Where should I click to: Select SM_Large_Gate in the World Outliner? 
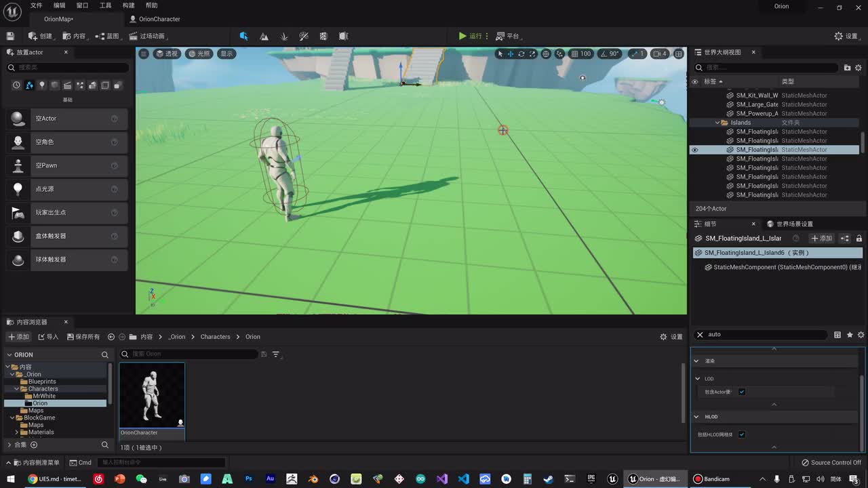tap(757, 104)
